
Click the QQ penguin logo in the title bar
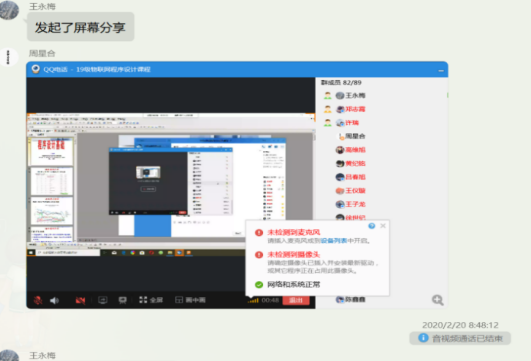pyautogui.click(x=36, y=69)
